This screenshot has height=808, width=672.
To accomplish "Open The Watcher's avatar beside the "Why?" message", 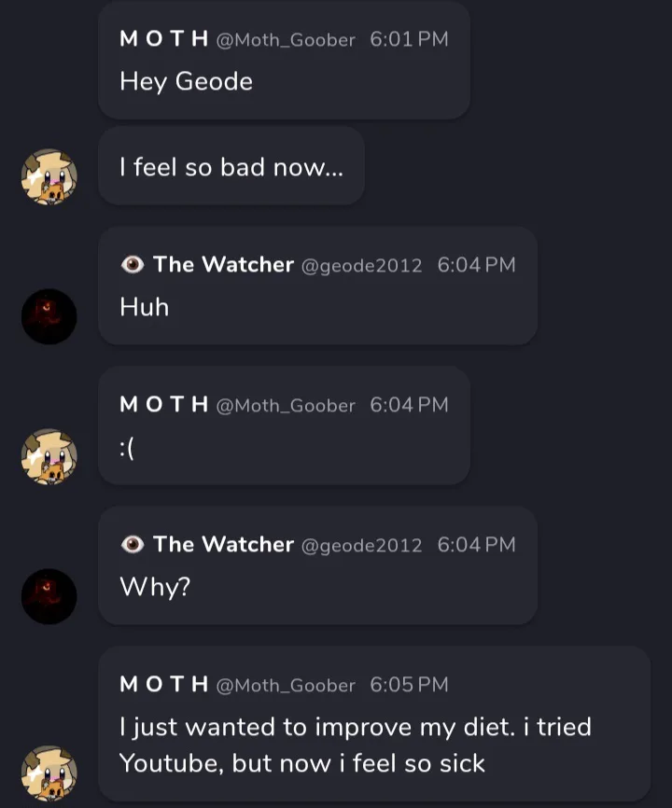I will (x=49, y=596).
